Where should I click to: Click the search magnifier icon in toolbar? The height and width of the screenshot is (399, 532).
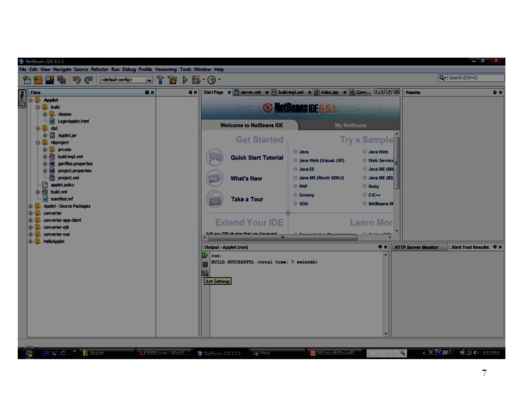coord(442,78)
